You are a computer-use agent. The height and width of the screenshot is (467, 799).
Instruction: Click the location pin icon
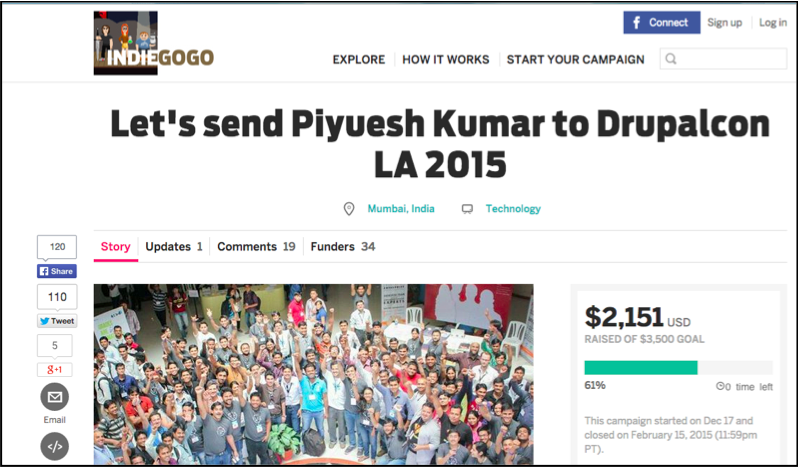[x=349, y=209]
